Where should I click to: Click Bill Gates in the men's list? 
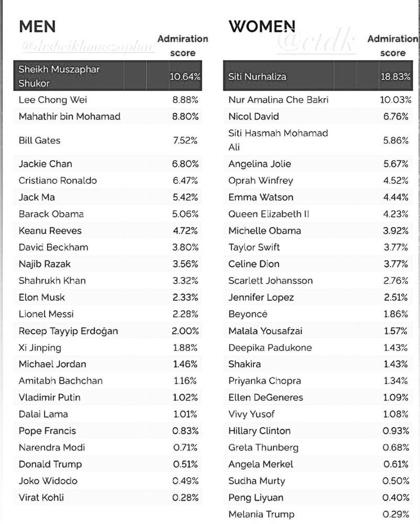click(40, 140)
